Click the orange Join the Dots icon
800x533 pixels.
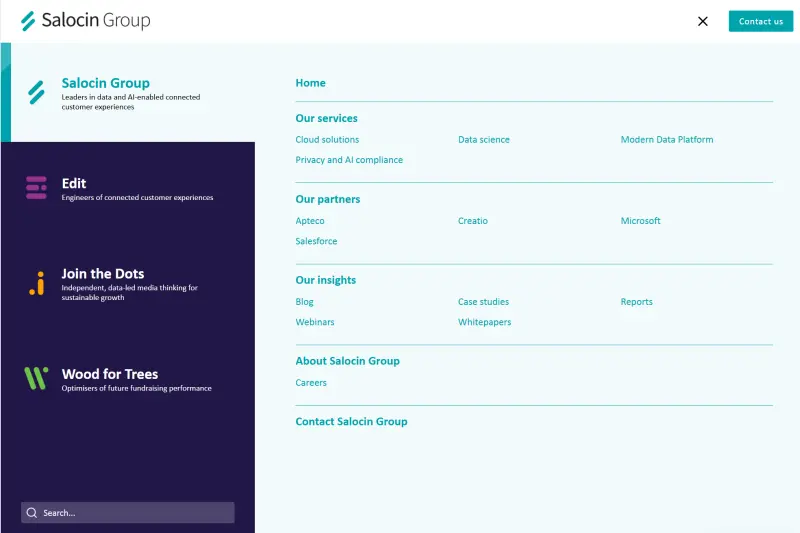tap(37, 283)
